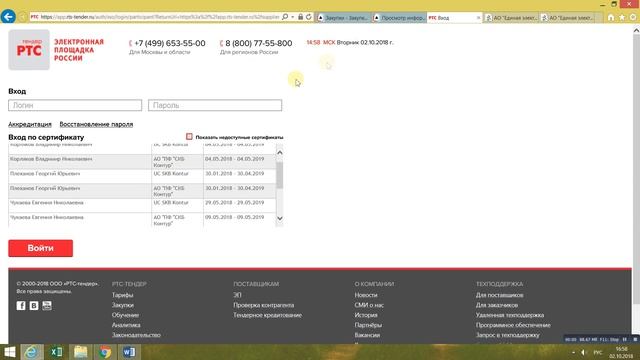Open Word from the taskbar
Viewport: 640px width, 360px height.
[129, 352]
